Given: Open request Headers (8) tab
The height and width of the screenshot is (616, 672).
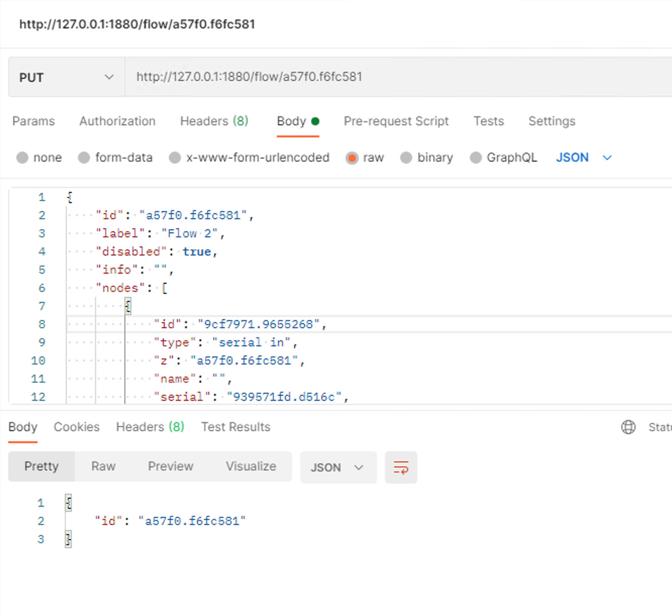Looking at the screenshot, I should click(x=214, y=121).
